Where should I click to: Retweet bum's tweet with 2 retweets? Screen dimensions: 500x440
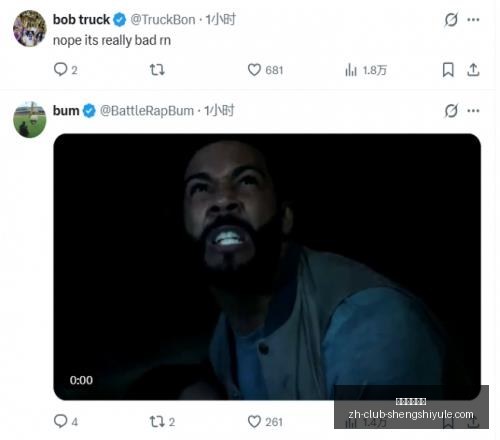(162, 422)
